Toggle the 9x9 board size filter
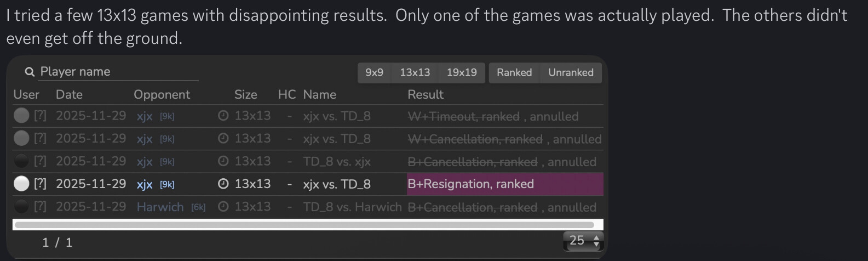The image size is (868, 261). (x=374, y=72)
